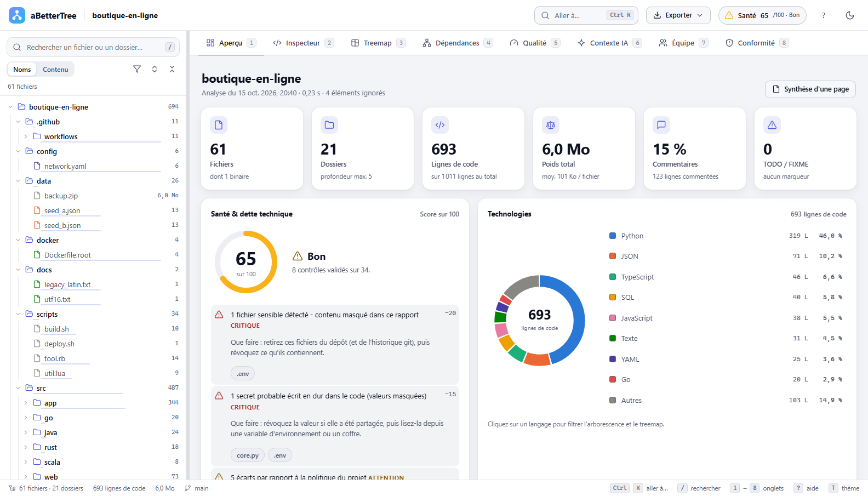Focus the file or folder search field
868x496 pixels.
click(x=93, y=47)
